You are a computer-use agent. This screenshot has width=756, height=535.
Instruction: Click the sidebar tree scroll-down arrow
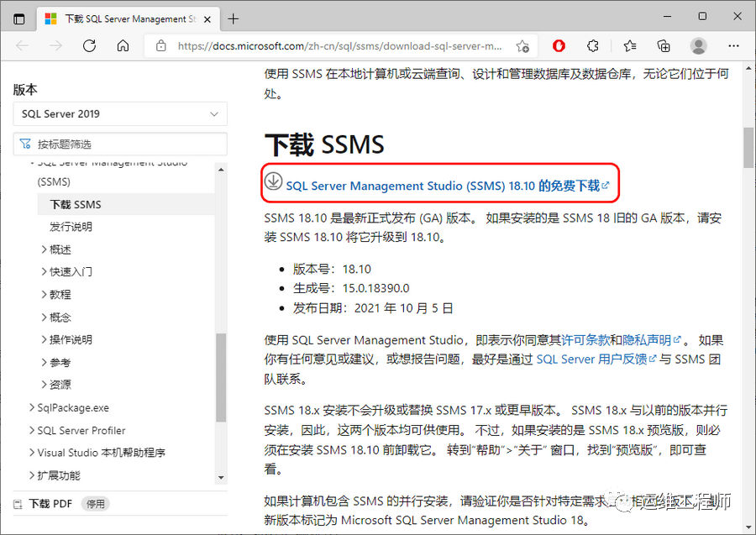tap(221, 478)
